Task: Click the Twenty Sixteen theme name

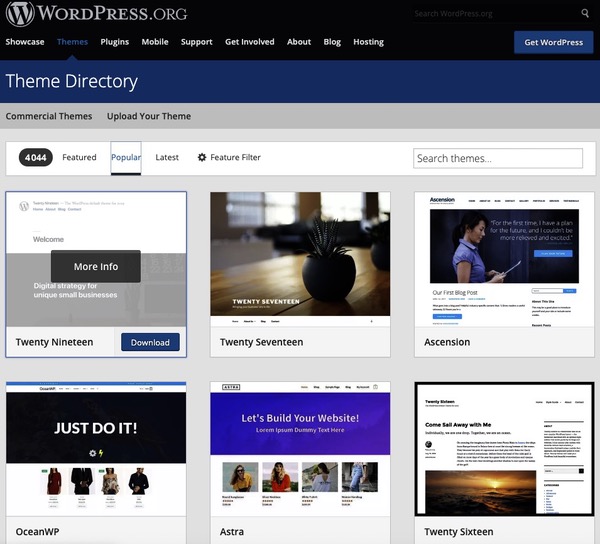Action: pos(458,531)
